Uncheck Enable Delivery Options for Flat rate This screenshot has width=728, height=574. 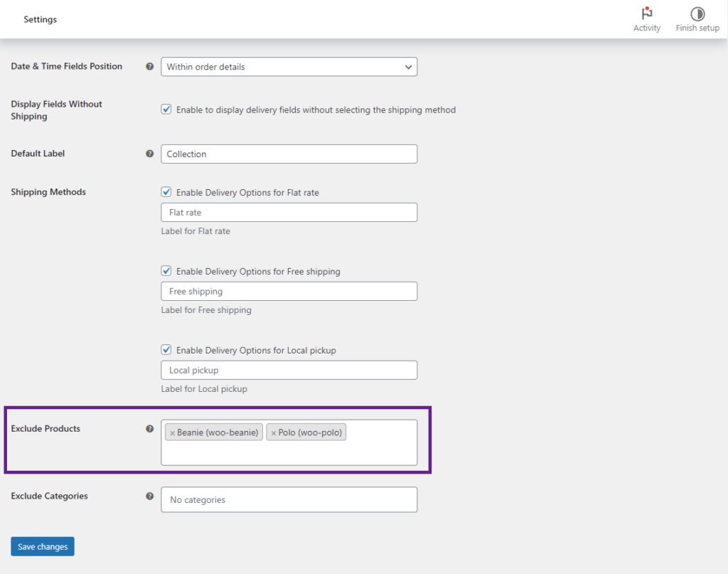(166, 192)
